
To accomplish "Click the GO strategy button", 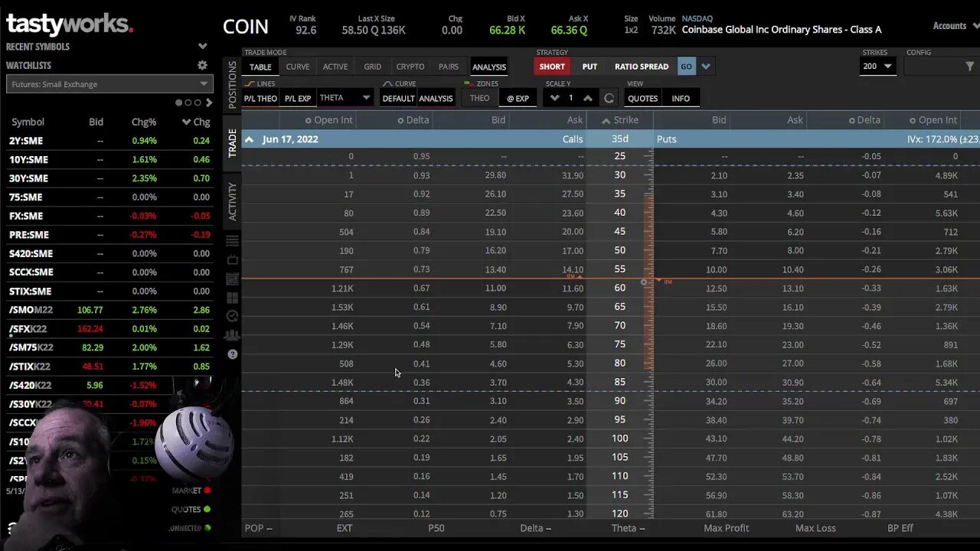I will [686, 67].
